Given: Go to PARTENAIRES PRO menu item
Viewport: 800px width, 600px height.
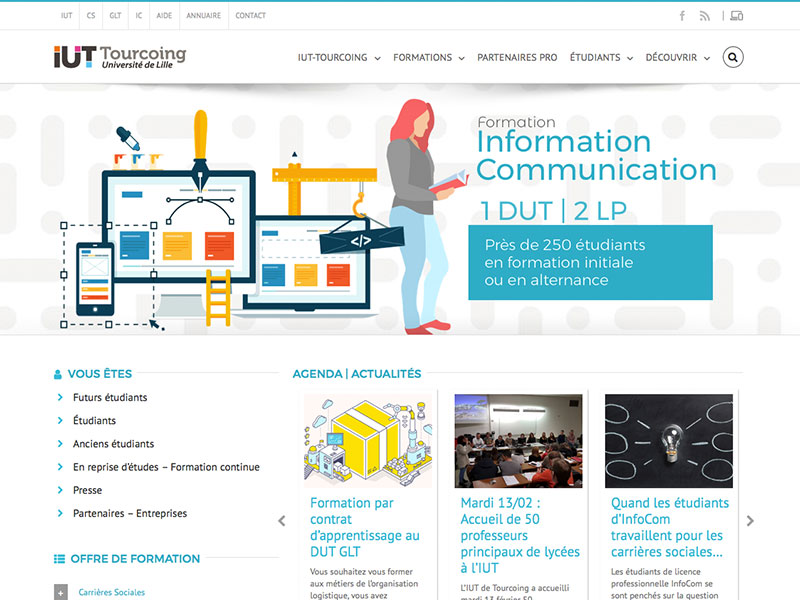Looking at the screenshot, I should click(x=517, y=58).
